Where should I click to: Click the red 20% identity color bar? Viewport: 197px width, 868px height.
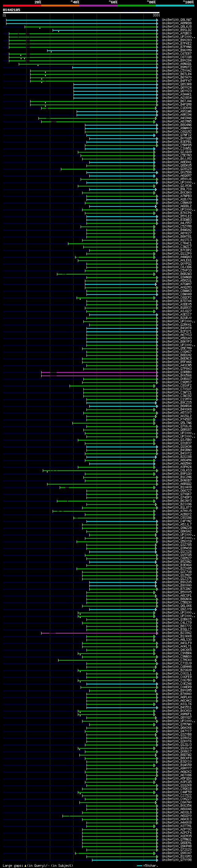[22, 6]
